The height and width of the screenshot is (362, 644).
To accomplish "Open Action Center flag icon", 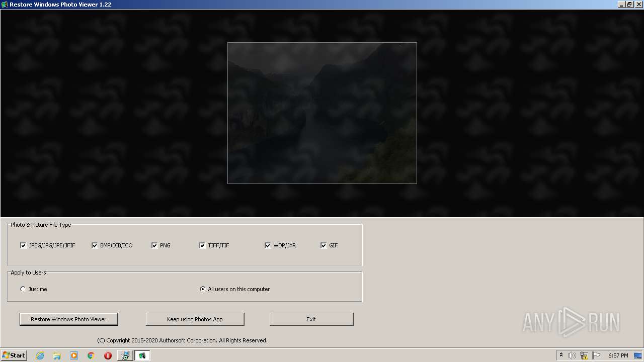I will (596, 355).
